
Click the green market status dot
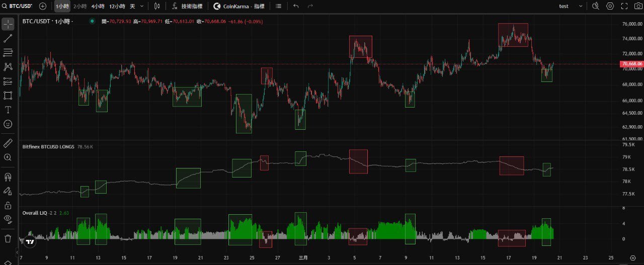[92, 21]
